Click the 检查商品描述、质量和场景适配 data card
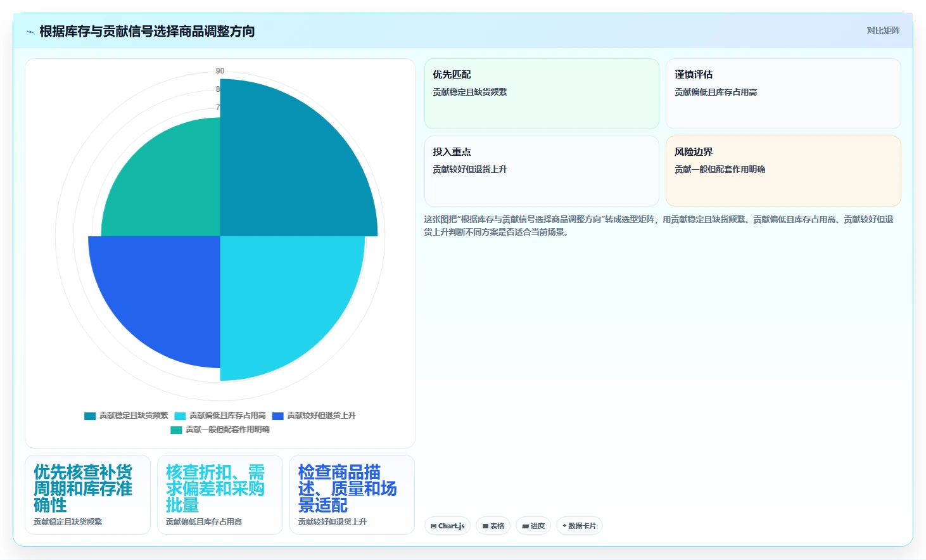This screenshot has width=926, height=560. tap(352, 495)
